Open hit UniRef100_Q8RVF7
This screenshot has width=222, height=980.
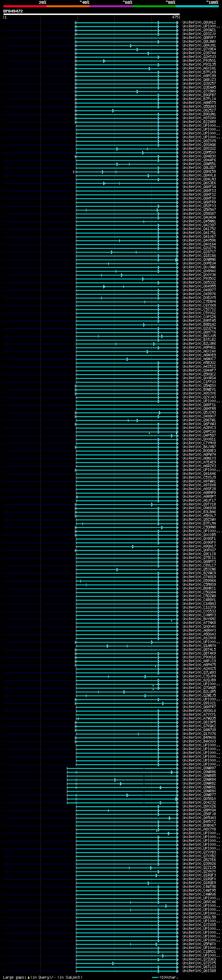pos(199,38)
